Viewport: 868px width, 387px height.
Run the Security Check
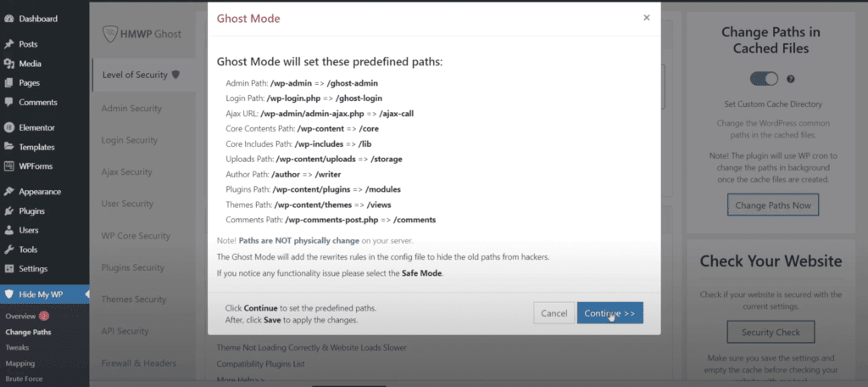point(771,331)
